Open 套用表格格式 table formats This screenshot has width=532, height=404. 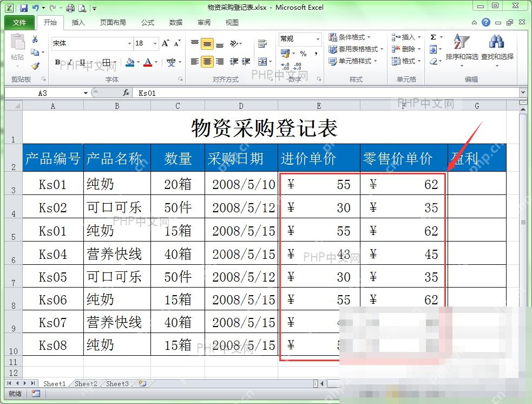click(356, 49)
